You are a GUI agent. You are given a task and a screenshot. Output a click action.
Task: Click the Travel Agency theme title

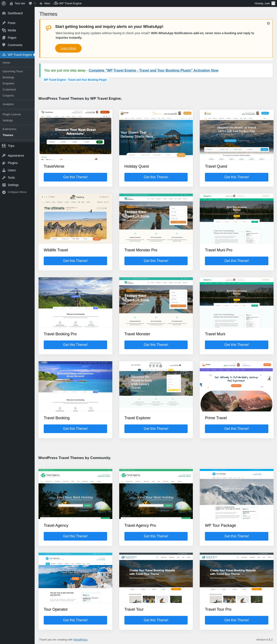[56, 525]
